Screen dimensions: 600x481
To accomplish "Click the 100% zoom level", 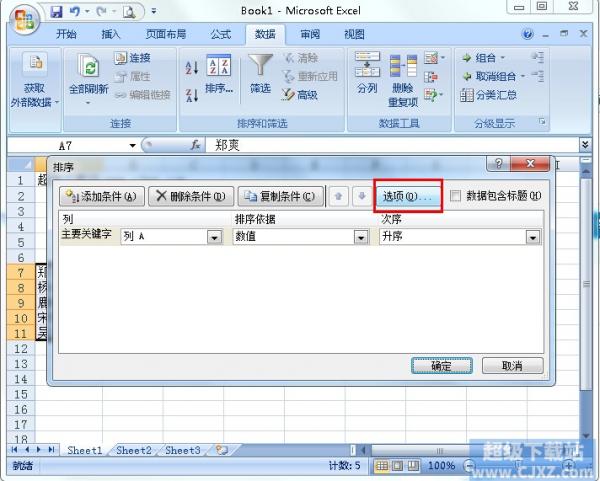I will [x=442, y=466].
